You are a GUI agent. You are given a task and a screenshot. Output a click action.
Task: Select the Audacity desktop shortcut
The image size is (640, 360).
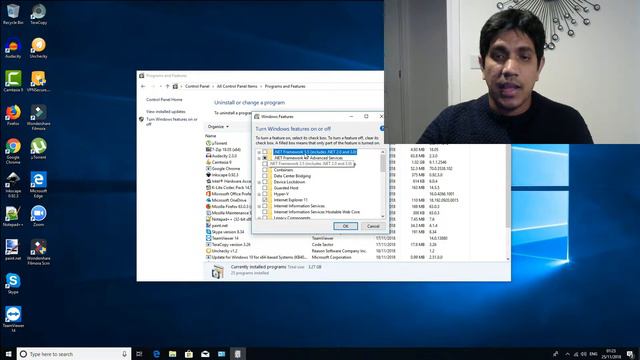[x=13, y=48]
